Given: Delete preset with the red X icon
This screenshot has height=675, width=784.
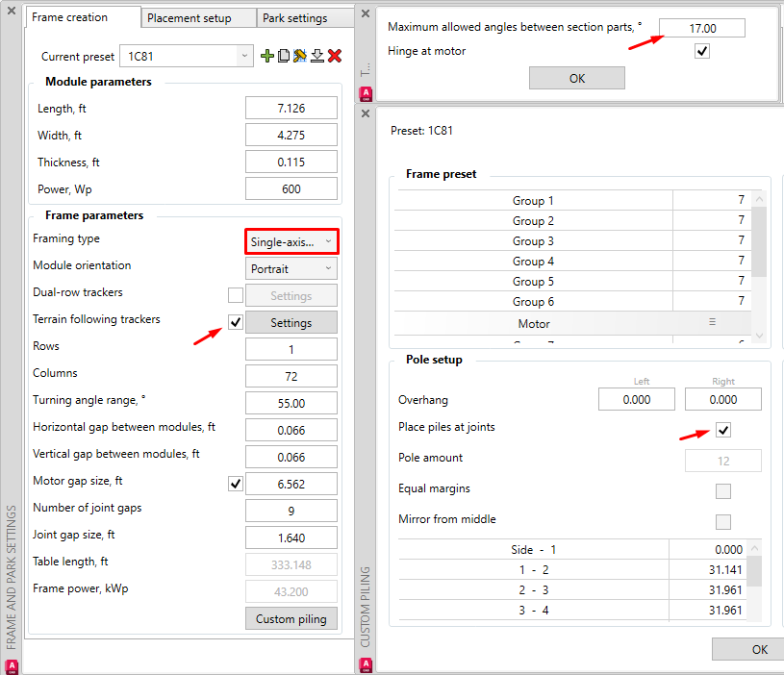Looking at the screenshot, I should coord(334,57).
